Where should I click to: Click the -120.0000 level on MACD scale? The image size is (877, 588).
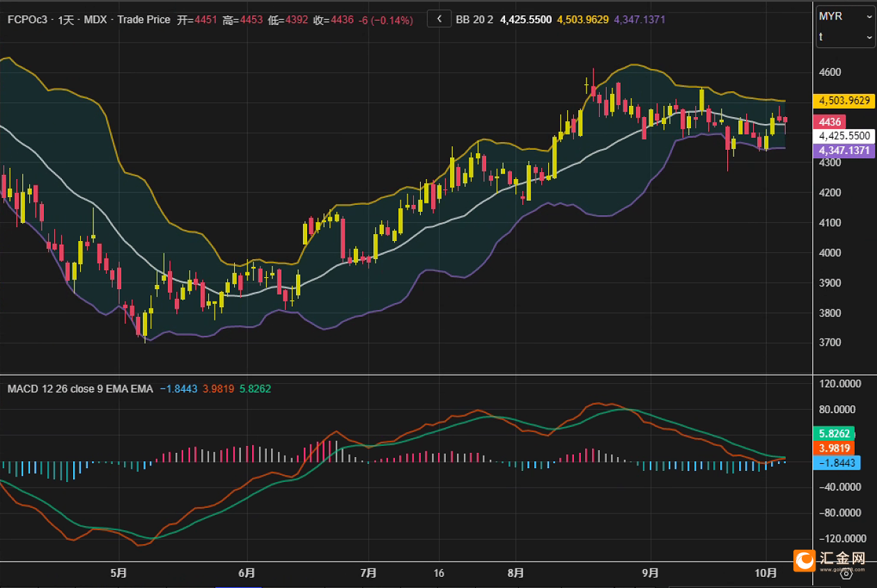(841, 539)
